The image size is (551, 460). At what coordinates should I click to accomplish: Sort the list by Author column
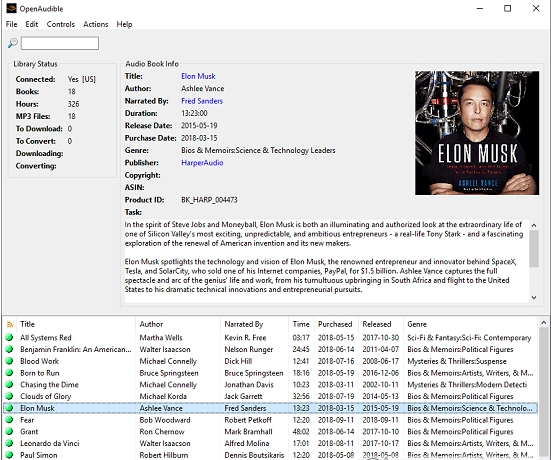(151, 324)
